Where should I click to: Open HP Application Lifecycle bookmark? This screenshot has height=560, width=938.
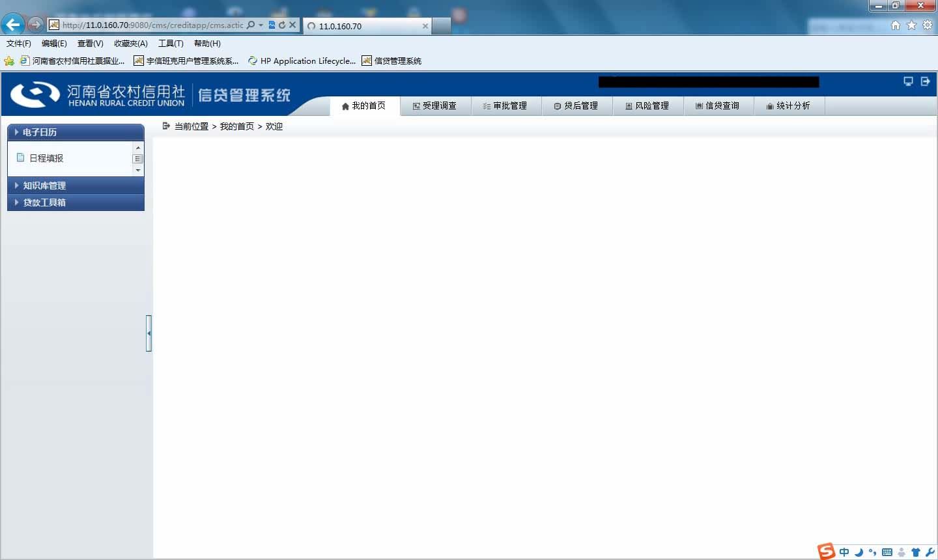click(302, 61)
